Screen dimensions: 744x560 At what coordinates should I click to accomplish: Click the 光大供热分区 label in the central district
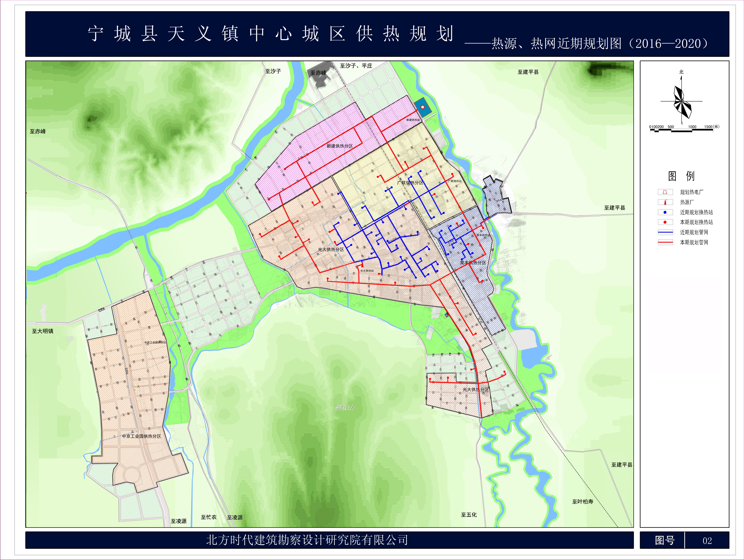coord(331,250)
